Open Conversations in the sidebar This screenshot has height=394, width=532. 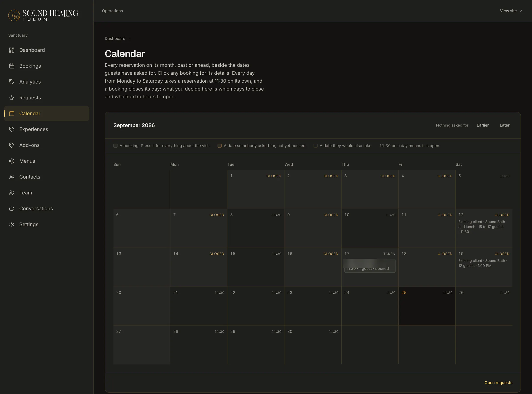pyautogui.click(x=47, y=209)
